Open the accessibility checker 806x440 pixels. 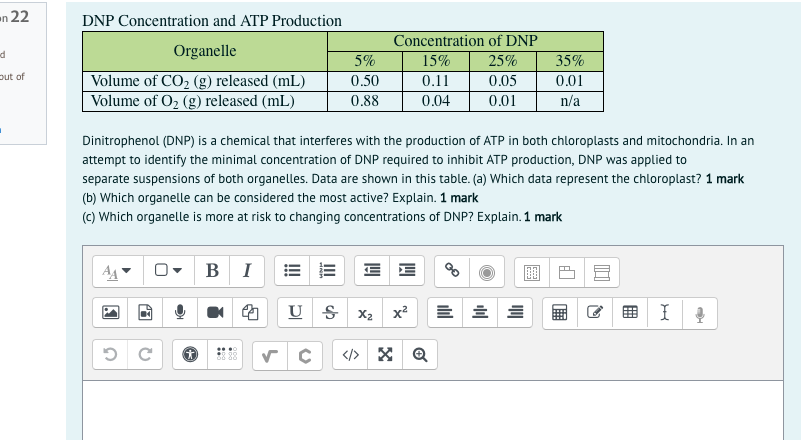tap(190, 355)
